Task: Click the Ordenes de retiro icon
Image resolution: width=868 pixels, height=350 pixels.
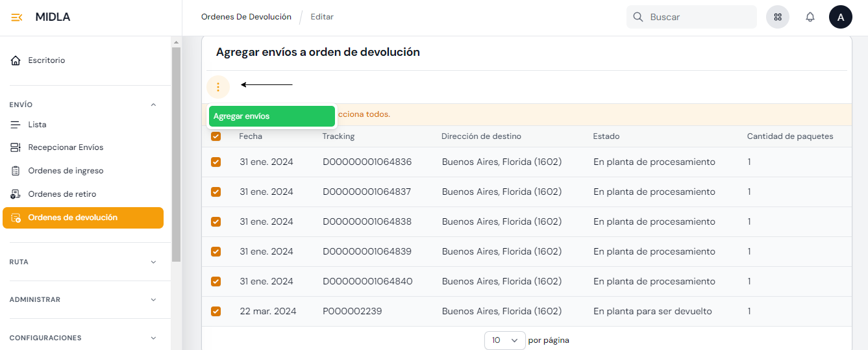Action: point(16,194)
